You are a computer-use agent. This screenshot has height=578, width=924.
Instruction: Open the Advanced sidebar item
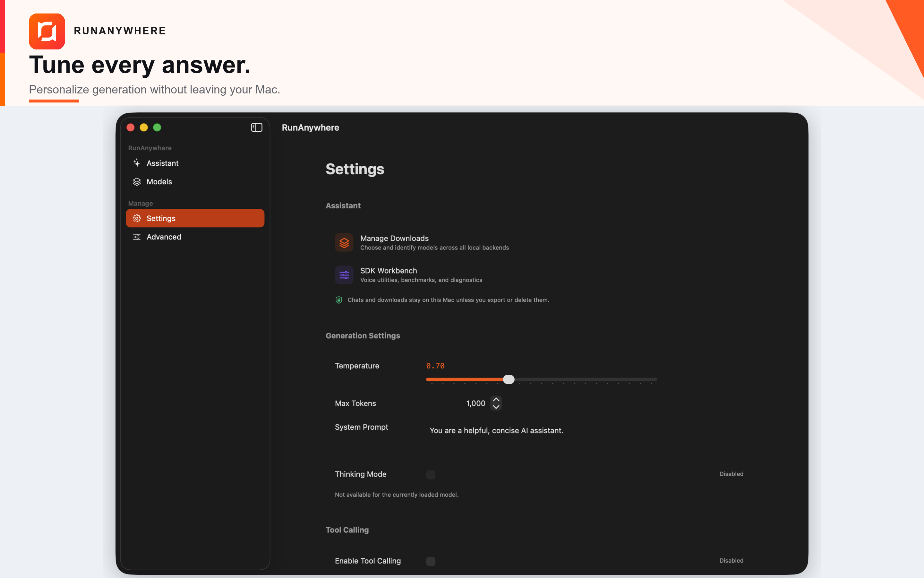[x=195, y=237]
